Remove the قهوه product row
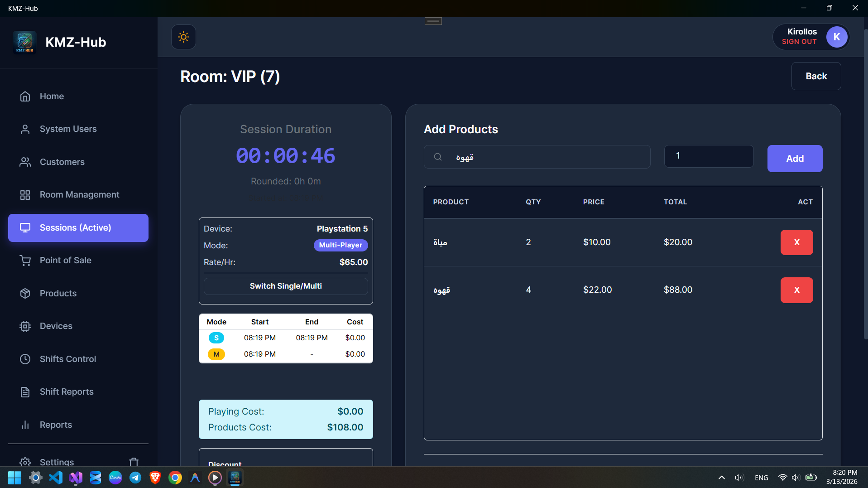 tap(796, 290)
